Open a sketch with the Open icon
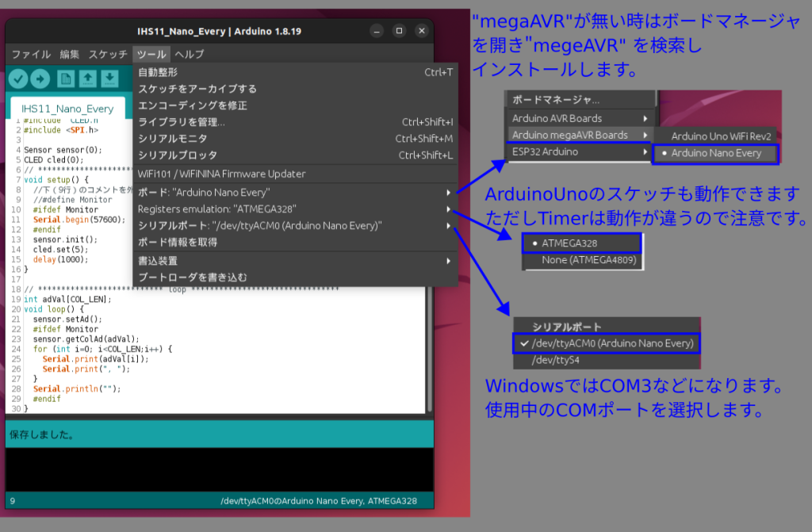This screenshot has width=812, height=532. click(87, 78)
